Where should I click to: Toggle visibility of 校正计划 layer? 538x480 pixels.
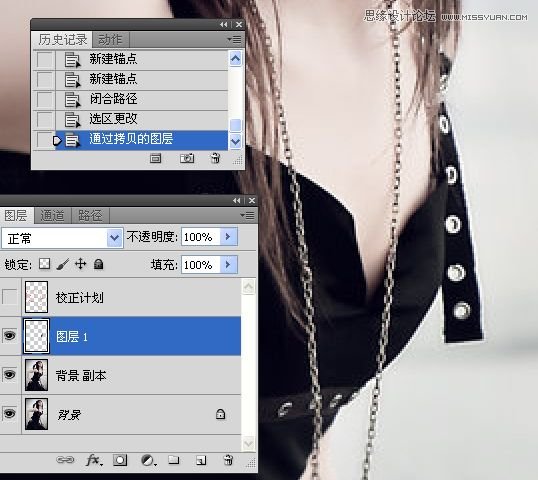click(x=10, y=297)
